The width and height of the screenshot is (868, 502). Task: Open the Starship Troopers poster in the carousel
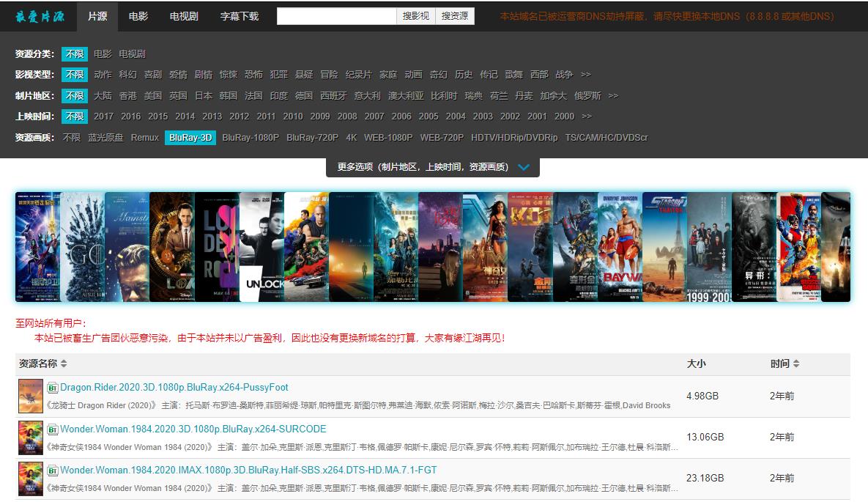665,247
